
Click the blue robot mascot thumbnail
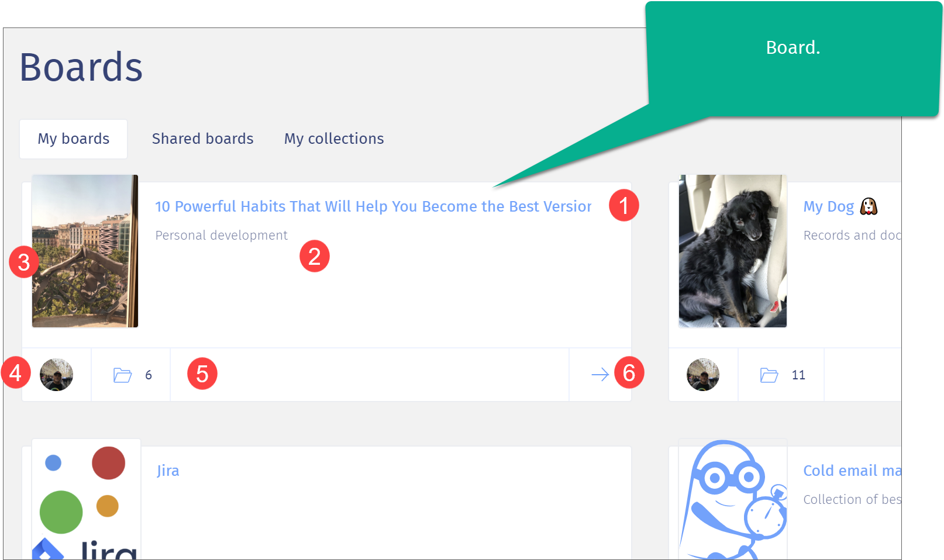[733, 499]
